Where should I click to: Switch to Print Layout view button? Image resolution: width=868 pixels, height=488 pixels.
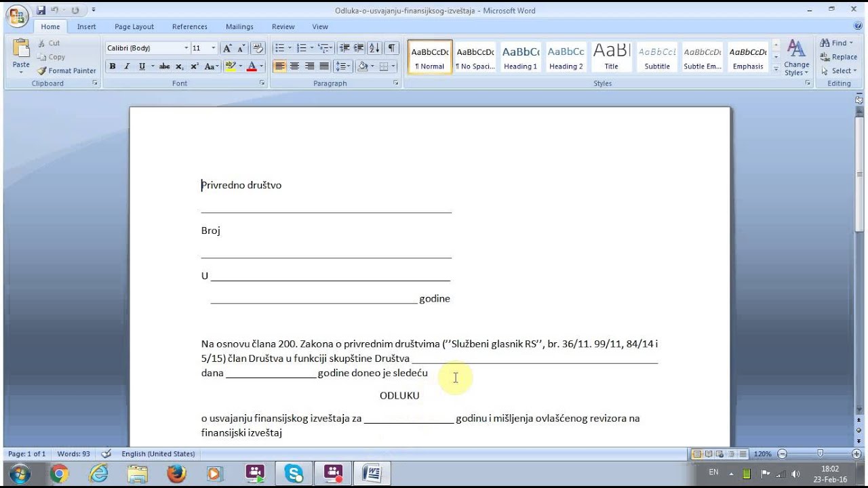(696, 453)
